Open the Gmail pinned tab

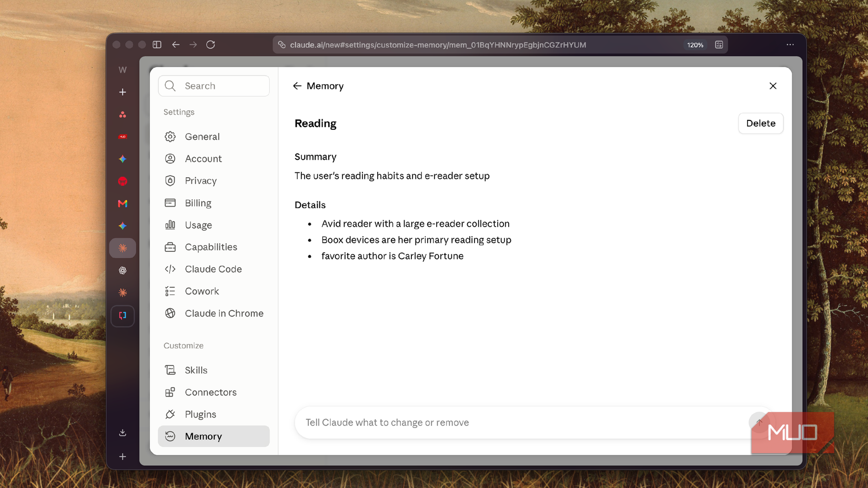(x=123, y=204)
